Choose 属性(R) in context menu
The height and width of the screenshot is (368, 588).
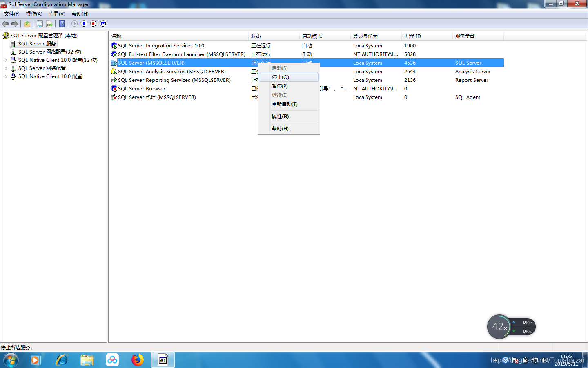[x=289, y=117]
